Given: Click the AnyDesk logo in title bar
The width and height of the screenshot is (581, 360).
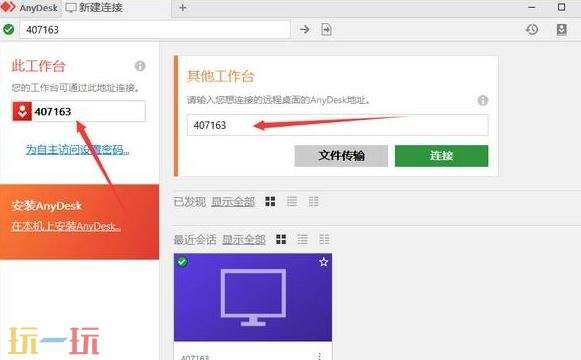Looking at the screenshot, I should 8,7.
